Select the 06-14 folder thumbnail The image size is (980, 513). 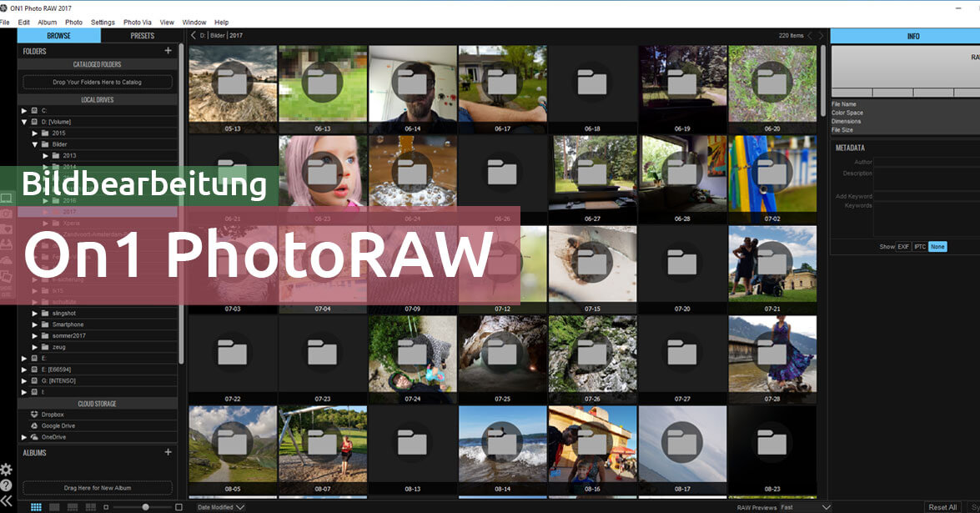point(413,88)
